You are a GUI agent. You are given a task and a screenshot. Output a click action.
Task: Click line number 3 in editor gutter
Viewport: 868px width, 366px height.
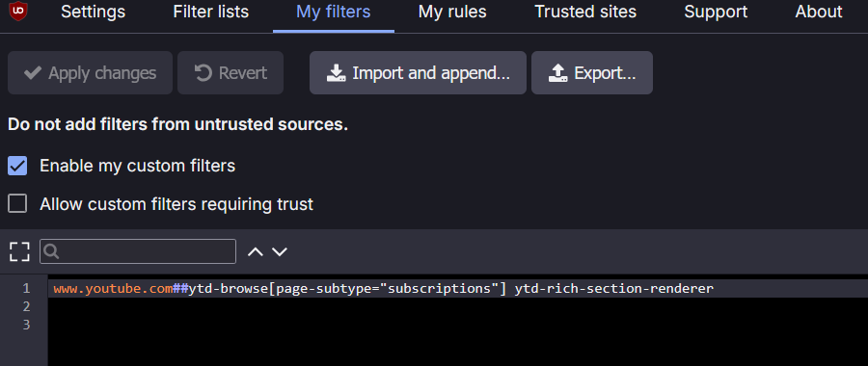coord(26,325)
